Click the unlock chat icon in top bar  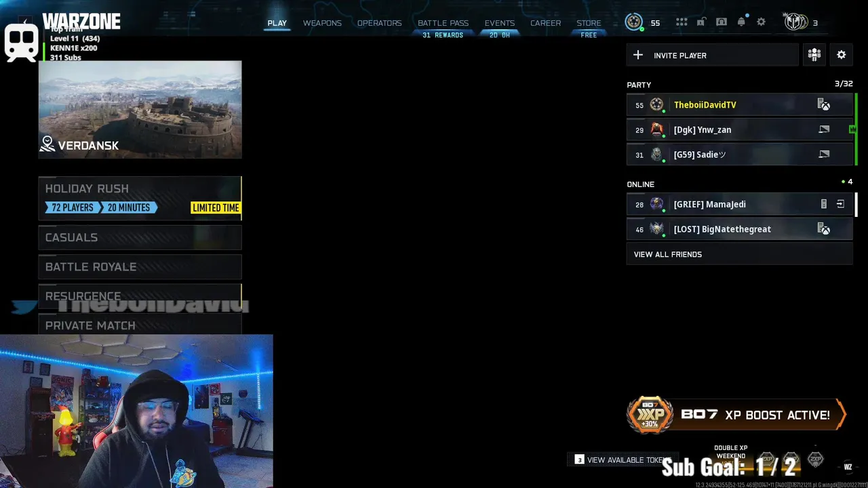[701, 22]
